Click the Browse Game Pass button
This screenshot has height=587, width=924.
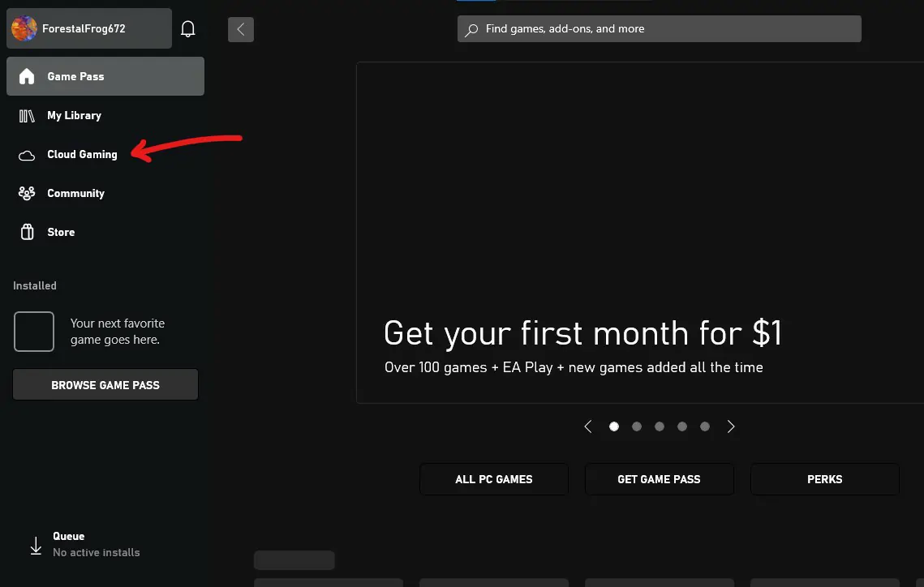pyautogui.click(x=105, y=385)
